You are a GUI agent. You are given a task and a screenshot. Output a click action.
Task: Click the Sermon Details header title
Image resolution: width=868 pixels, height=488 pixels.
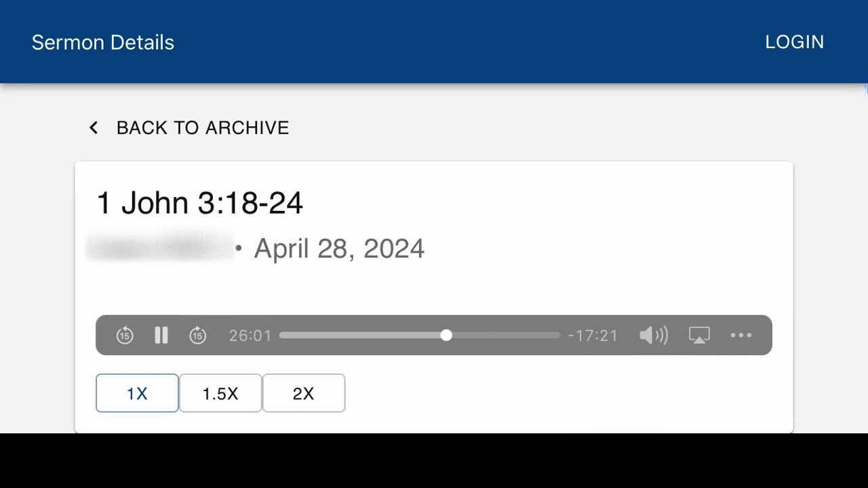click(x=103, y=42)
